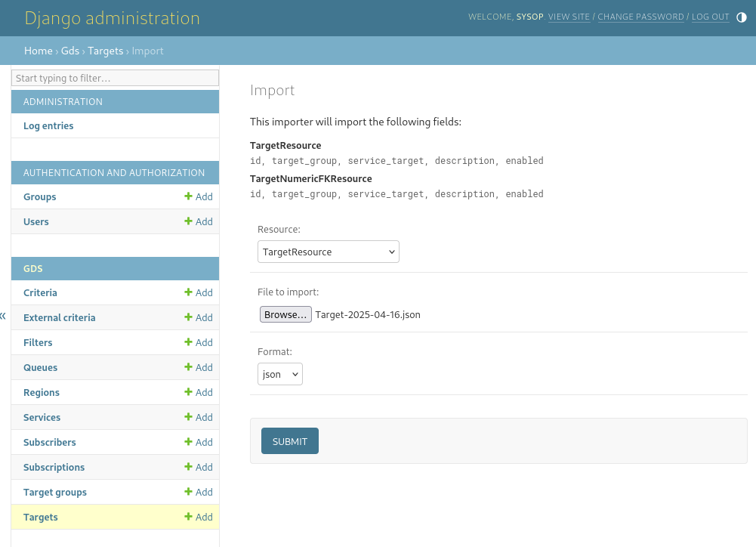Viewport: 756px width, 547px height.
Task: Open the View Site link
Action: pyautogui.click(x=569, y=17)
